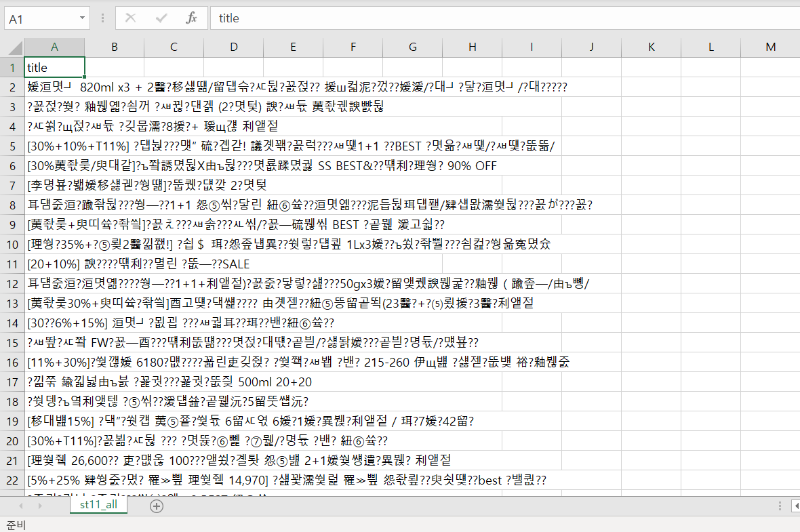Click the Insert Function fx icon

point(191,18)
